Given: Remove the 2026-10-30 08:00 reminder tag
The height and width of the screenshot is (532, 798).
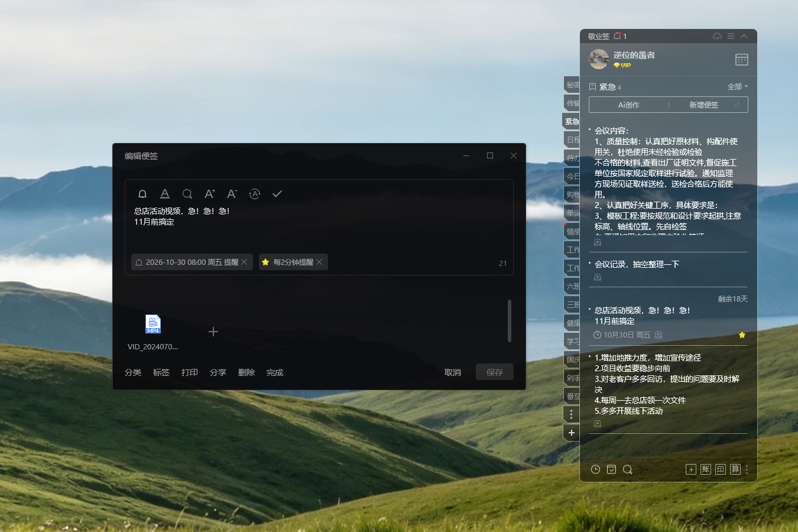Looking at the screenshot, I should coord(244,262).
